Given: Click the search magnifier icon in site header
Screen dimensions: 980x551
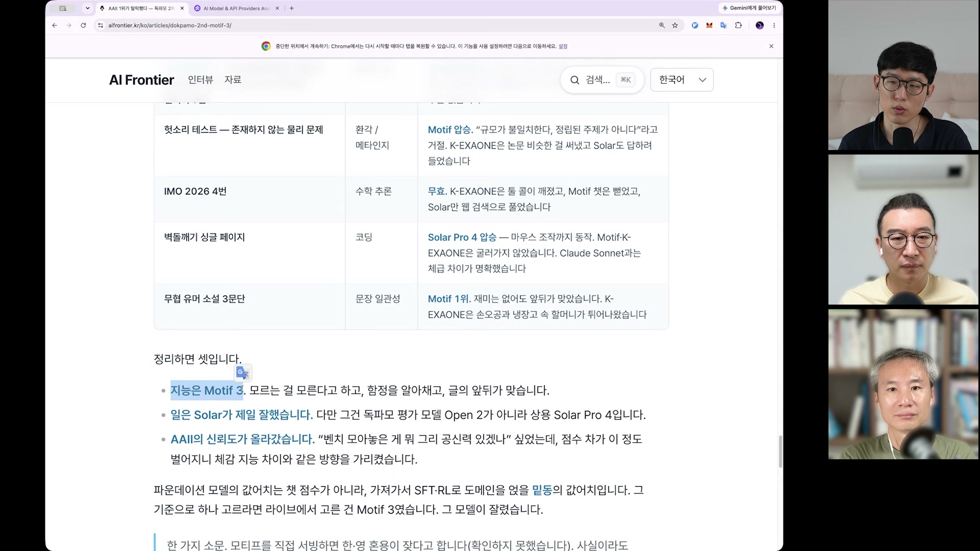Looking at the screenshot, I should (575, 80).
